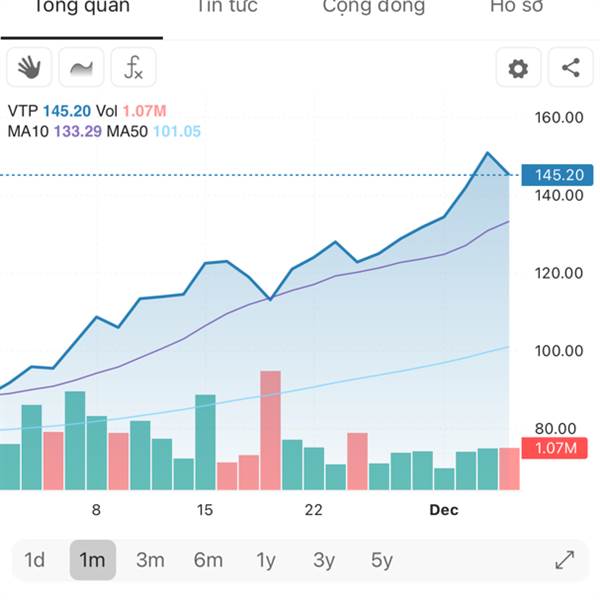Open chart settings gear icon
The image size is (600, 600).
[518, 68]
